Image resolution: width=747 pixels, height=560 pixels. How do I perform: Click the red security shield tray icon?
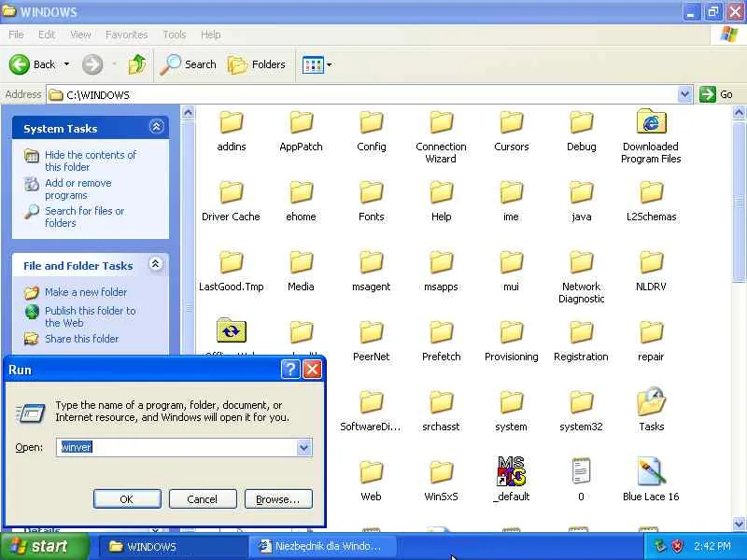678,546
